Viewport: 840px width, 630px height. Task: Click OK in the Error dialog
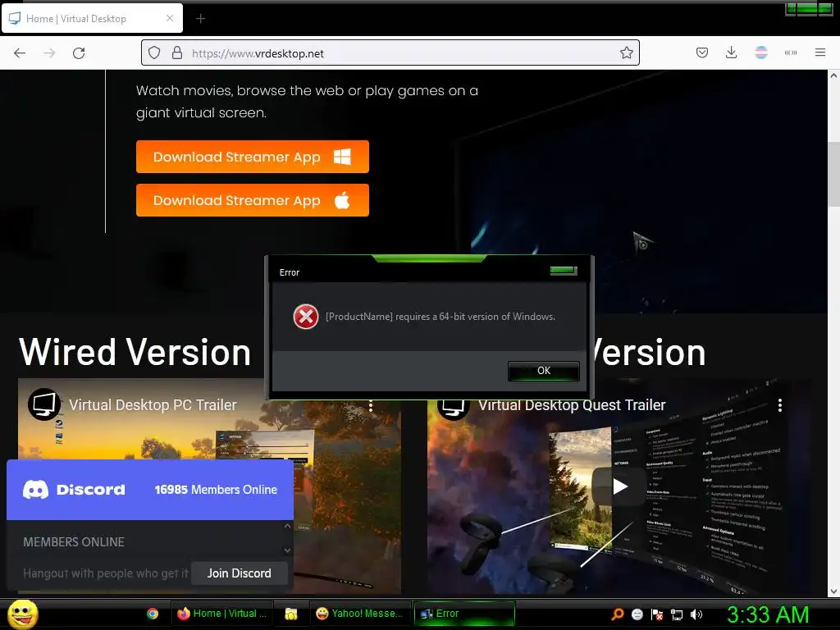click(544, 371)
